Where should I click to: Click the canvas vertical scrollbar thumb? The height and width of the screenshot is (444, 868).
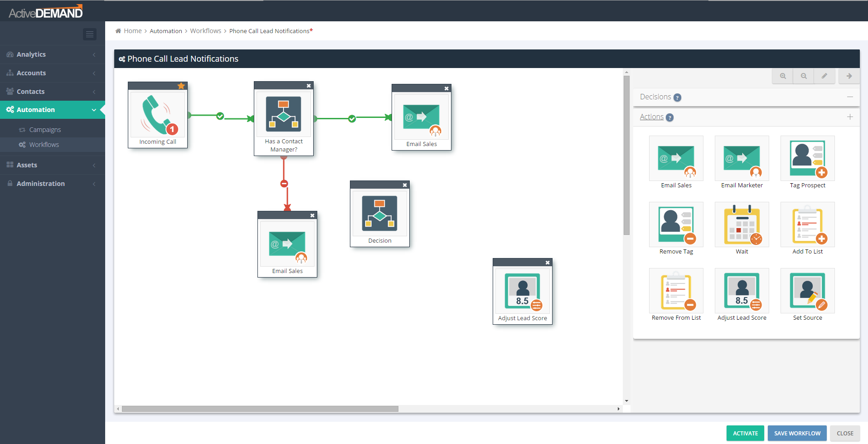coord(626,155)
